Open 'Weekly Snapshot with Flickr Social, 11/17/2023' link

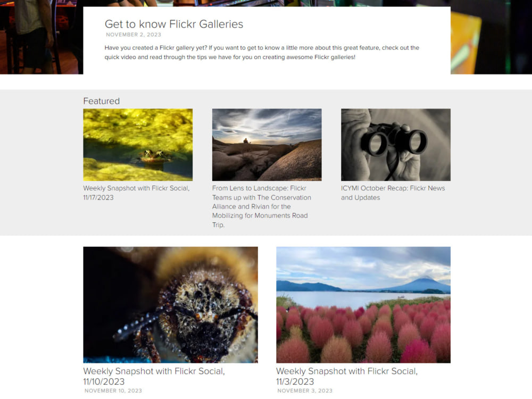point(136,193)
